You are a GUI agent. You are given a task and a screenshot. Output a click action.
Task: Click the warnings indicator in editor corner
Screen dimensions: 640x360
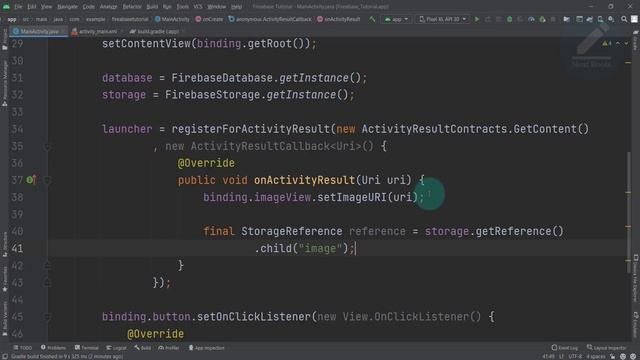pyautogui.click(x=607, y=43)
